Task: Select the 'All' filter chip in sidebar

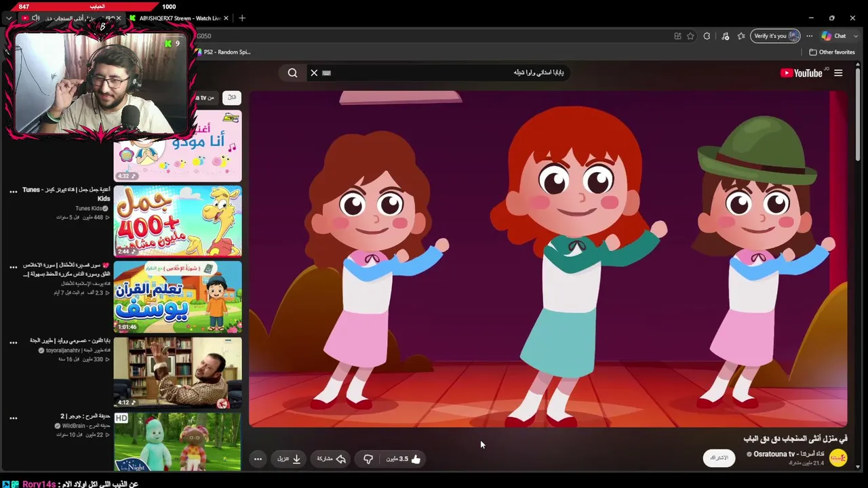Action: click(x=232, y=98)
